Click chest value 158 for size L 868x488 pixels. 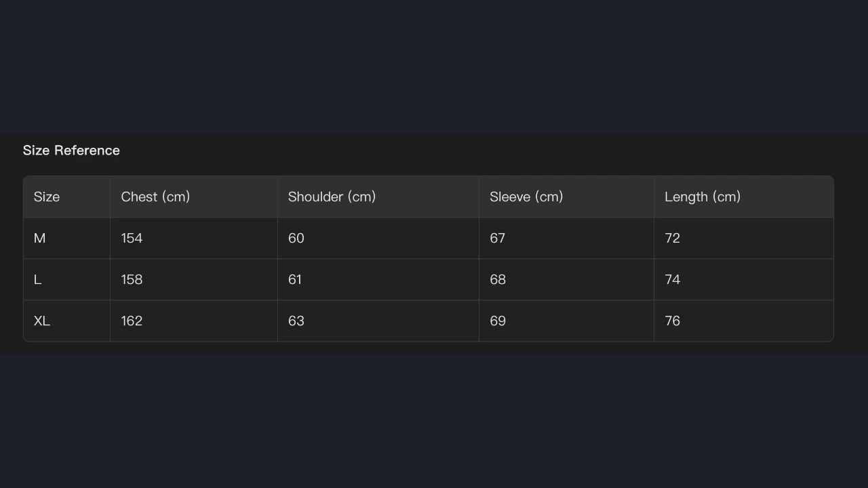click(132, 279)
